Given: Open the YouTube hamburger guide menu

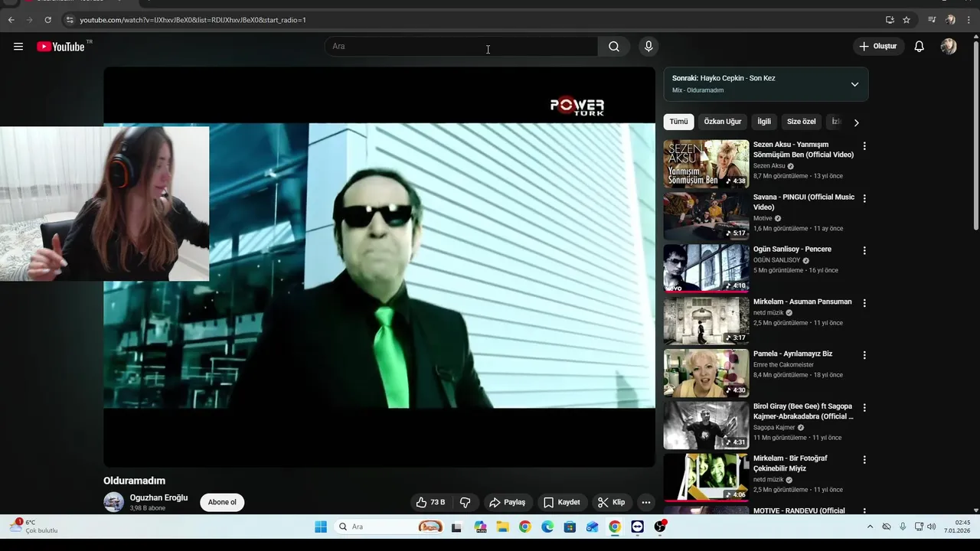Looking at the screenshot, I should click(x=18, y=47).
